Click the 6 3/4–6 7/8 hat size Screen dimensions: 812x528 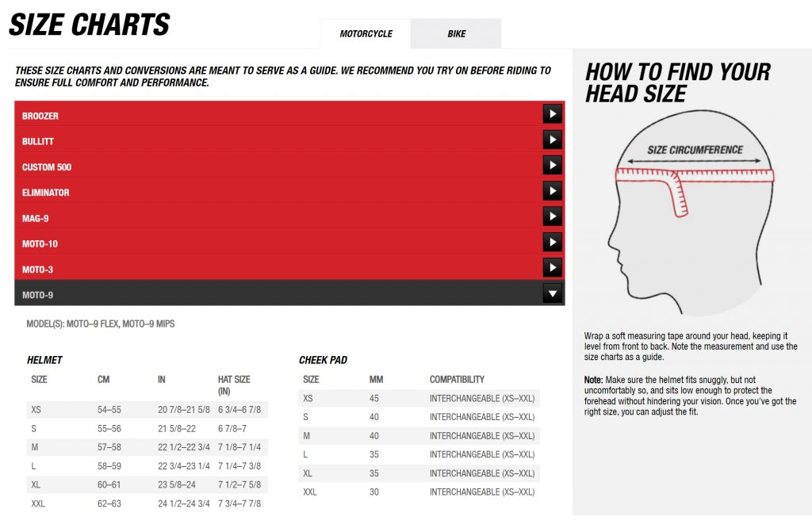pos(239,410)
